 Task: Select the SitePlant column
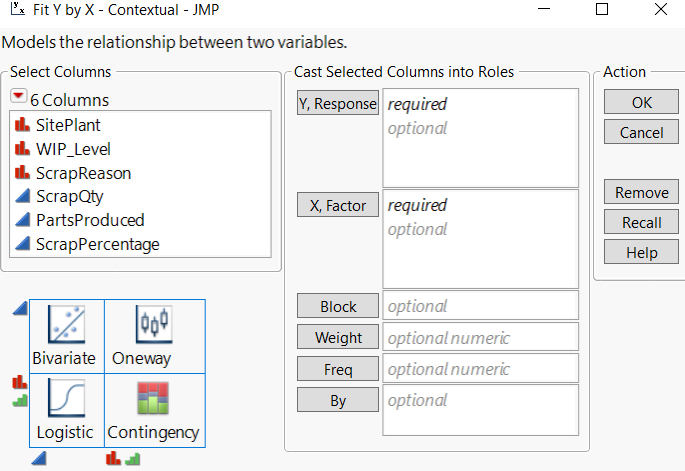point(68,126)
